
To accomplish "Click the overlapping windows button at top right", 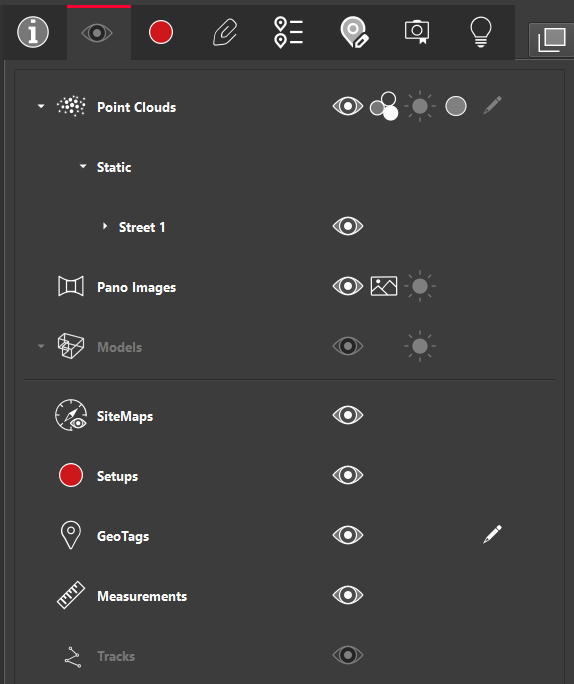I will pos(552,40).
